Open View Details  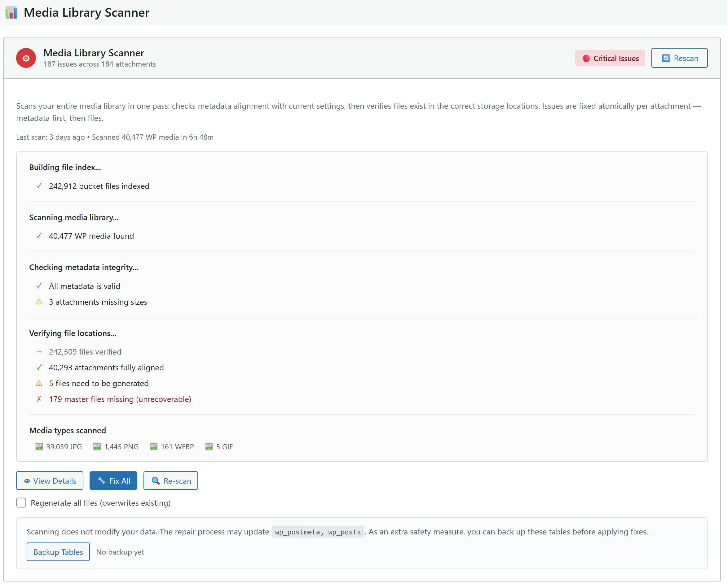tap(50, 481)
